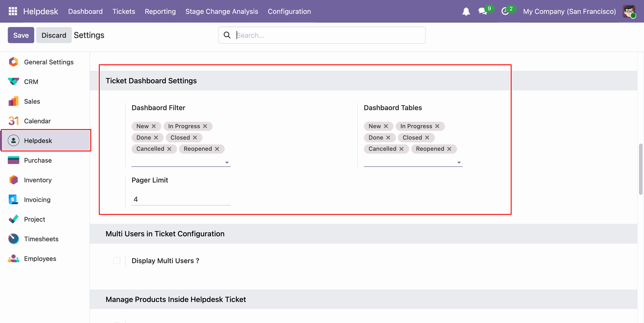Select Calendar in the settings sidebar
Viewport: 644px width, 323px height.
(x=46, y=121)
